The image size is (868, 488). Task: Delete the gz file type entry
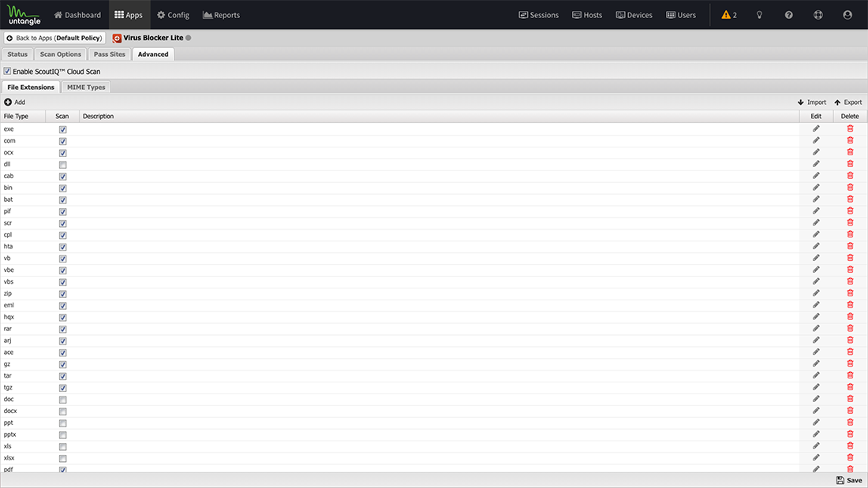[851, 364]
